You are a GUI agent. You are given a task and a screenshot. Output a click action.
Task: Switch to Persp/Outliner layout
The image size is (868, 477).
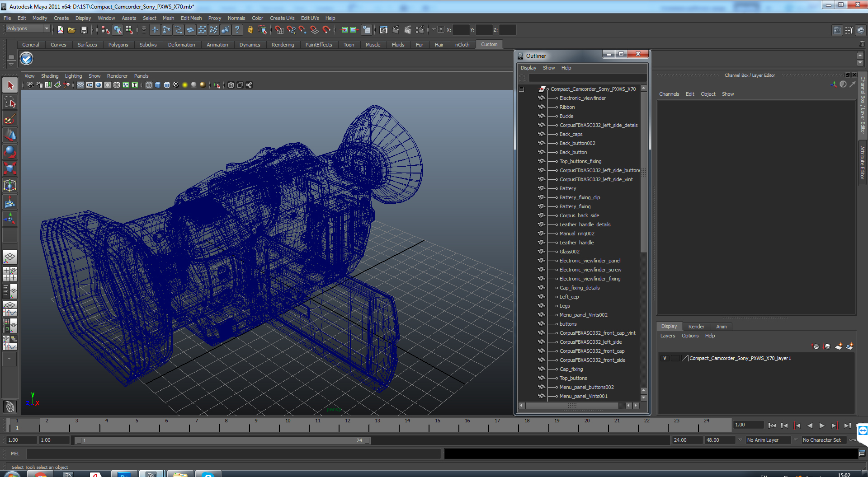tap(10, 291)
